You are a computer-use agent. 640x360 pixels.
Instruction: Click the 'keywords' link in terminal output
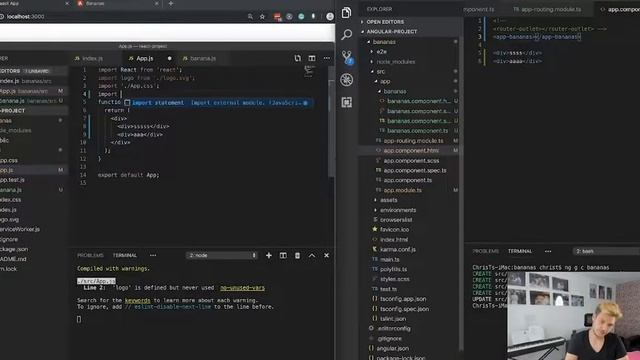pos(138,300)
